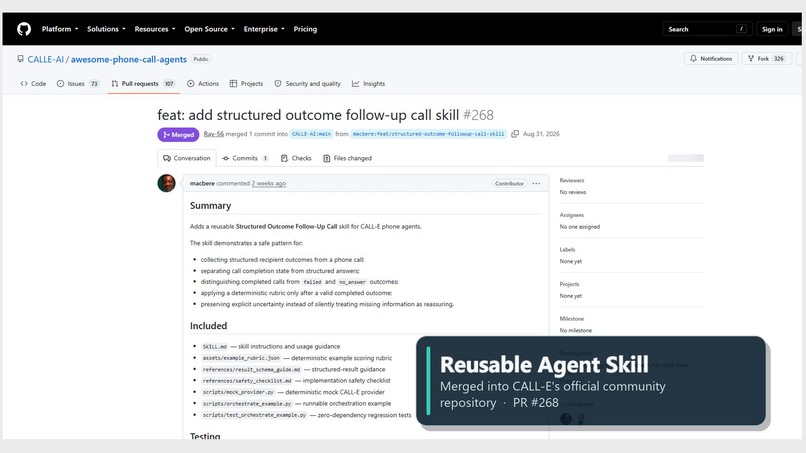Select the Conversation tab
This screenshot has width=806, height=453.
187,158
